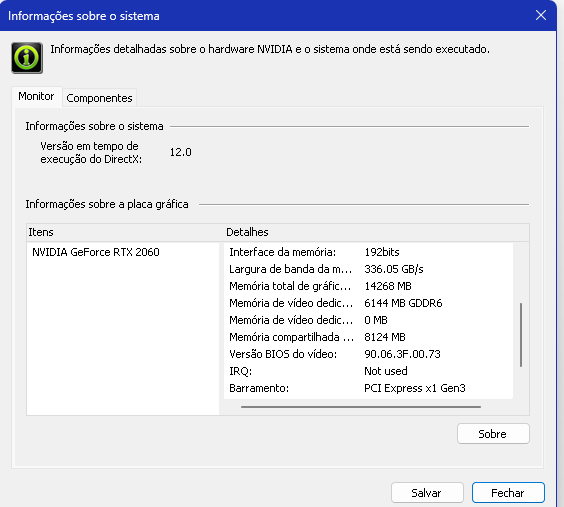Click the Itens column header

coord(125,232)
